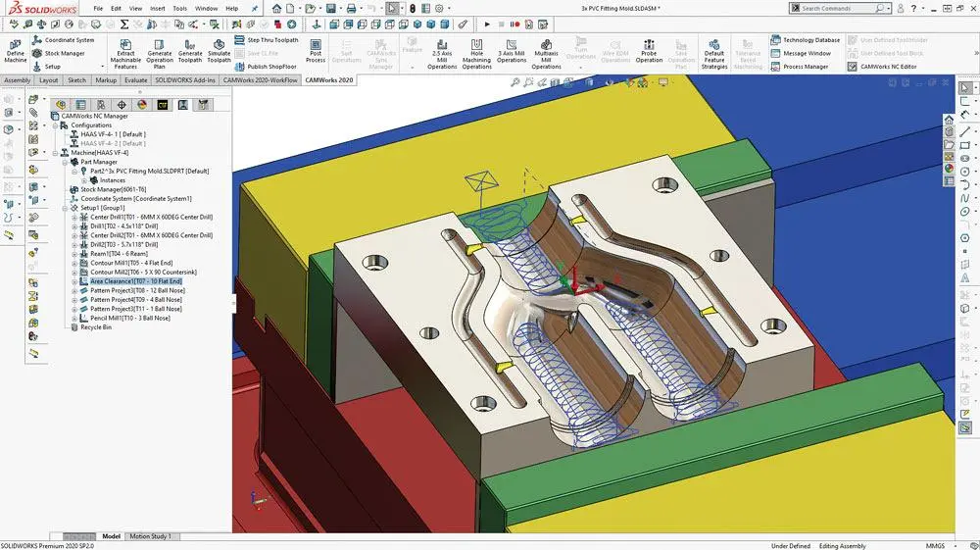Open Multiaxis Mill Operations
Viewport: 980px width, 550px height.
coord(546,54)
